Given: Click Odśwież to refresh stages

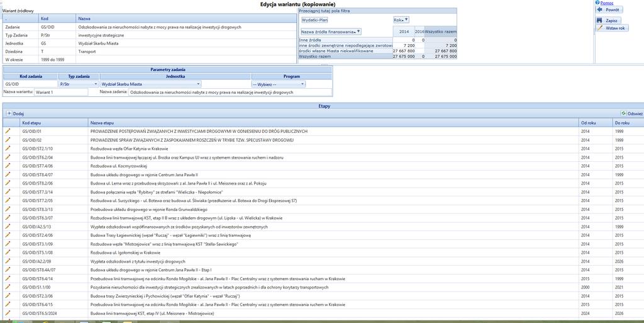Looking at the screenshot, I should 632,113.
